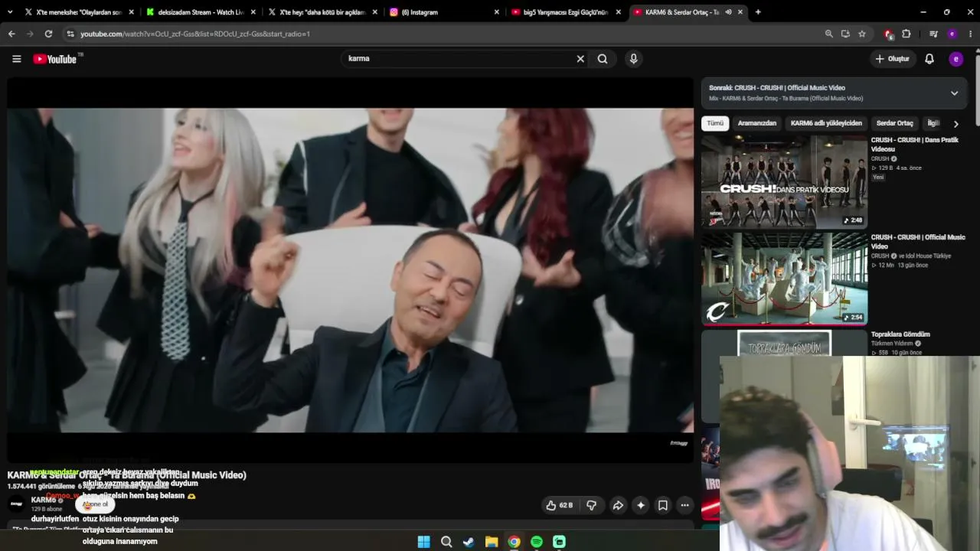This screenshot has height=551, width=980.
Task: Select the Serdar Ortaç filter chip
Action: [x=895, y=123]
